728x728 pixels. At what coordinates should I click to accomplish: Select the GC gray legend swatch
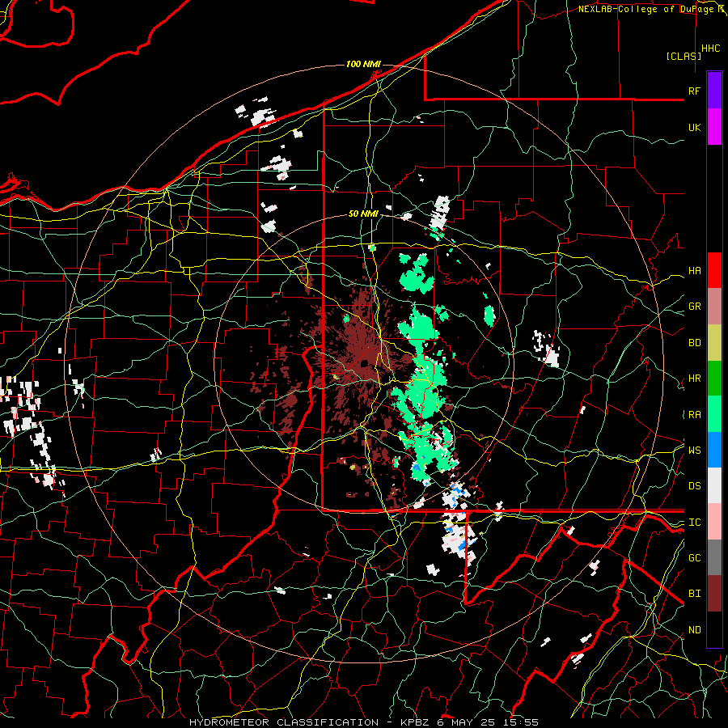[x=714, y=557]
